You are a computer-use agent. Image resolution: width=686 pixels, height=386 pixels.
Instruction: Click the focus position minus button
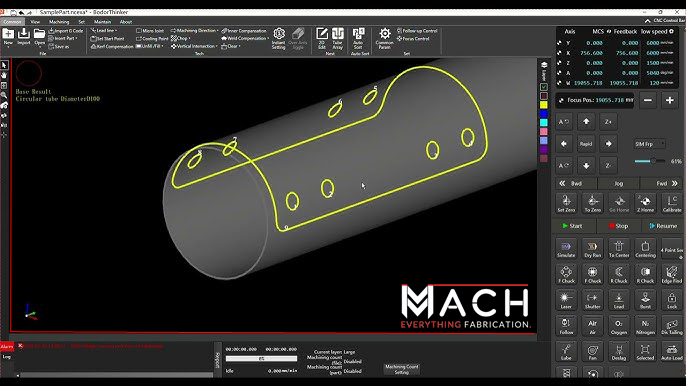coord(648,100)
